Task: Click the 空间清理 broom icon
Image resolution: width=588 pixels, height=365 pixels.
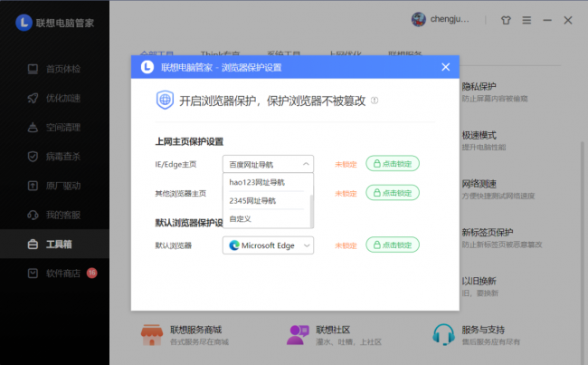Action: point(33,128)
